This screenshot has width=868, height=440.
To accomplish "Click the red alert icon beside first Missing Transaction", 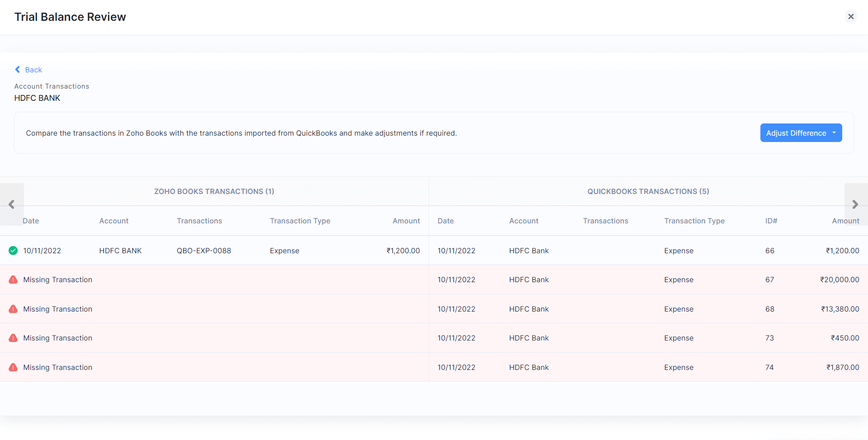I will [13, 279].
